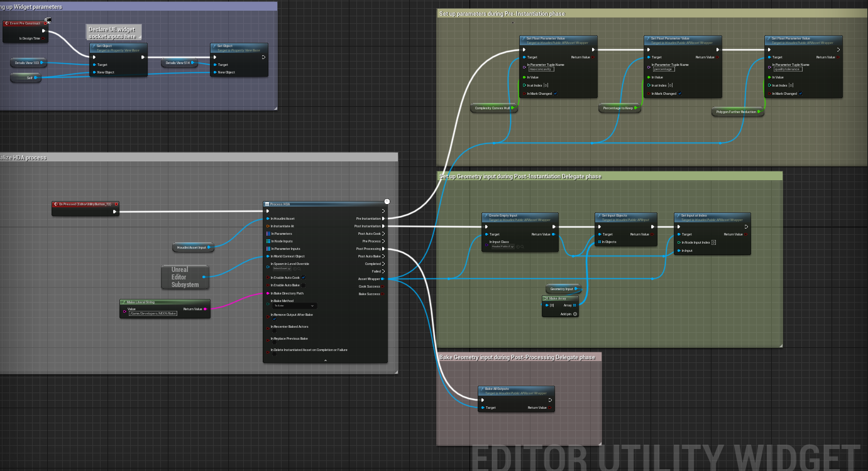Select the Unreal Editor Subsystem node

tap(185, 277)
